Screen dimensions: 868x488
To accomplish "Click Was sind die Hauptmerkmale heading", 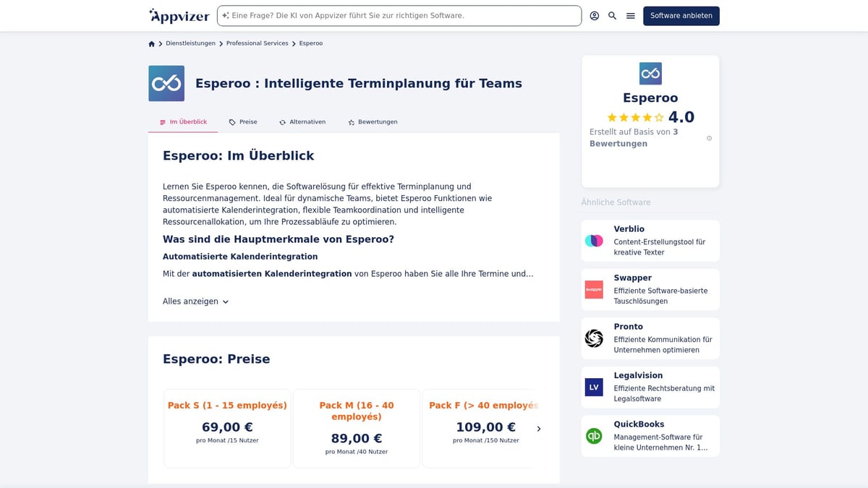I will [x=278, y=239].
